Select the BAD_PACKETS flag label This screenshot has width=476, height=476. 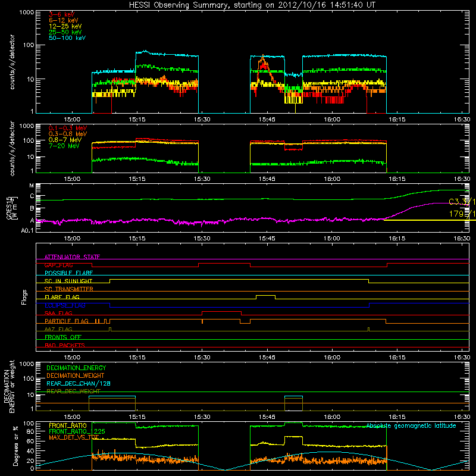(x=65, y=345)
